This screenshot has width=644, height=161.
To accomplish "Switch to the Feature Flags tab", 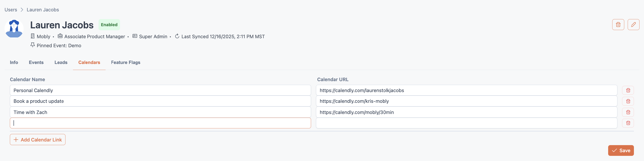I will pos(126,62).
